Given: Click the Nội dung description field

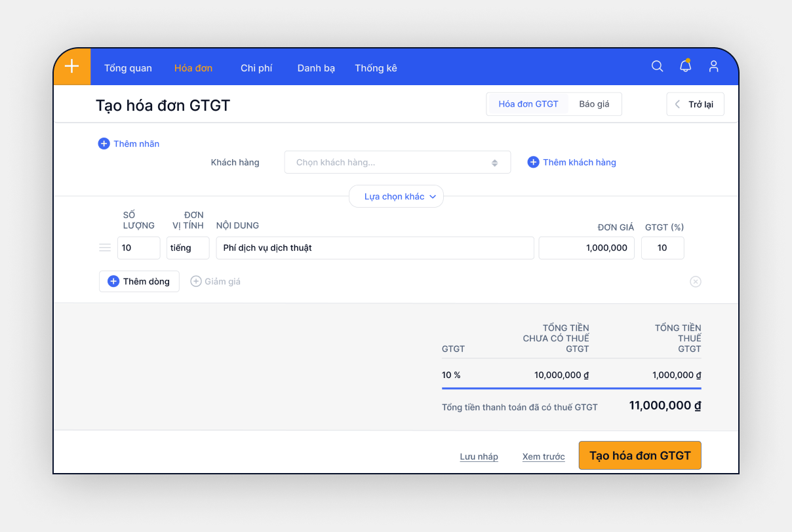Looking at the screenshot, I should (374, 248).
